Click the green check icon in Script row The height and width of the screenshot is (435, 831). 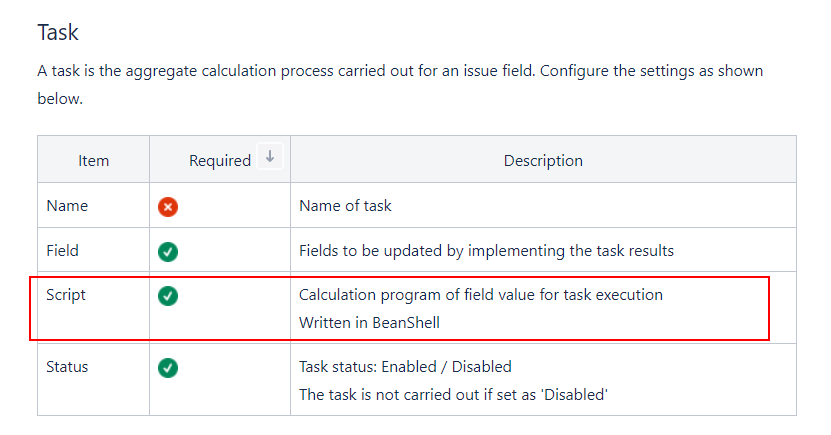pos(168,296)
